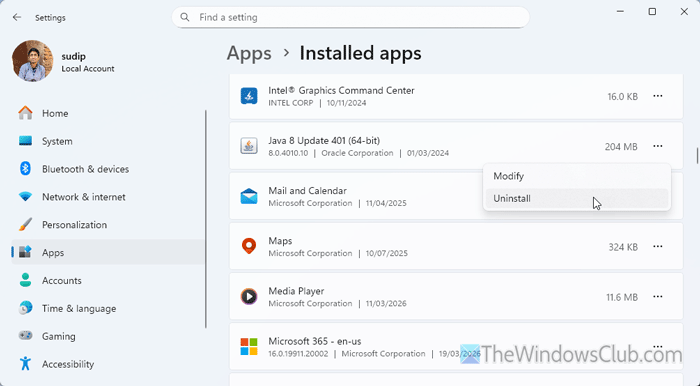This screenshot has width=700, height=386.
Task: Open more options for Microsoft 365
Action: pos(658,346)
